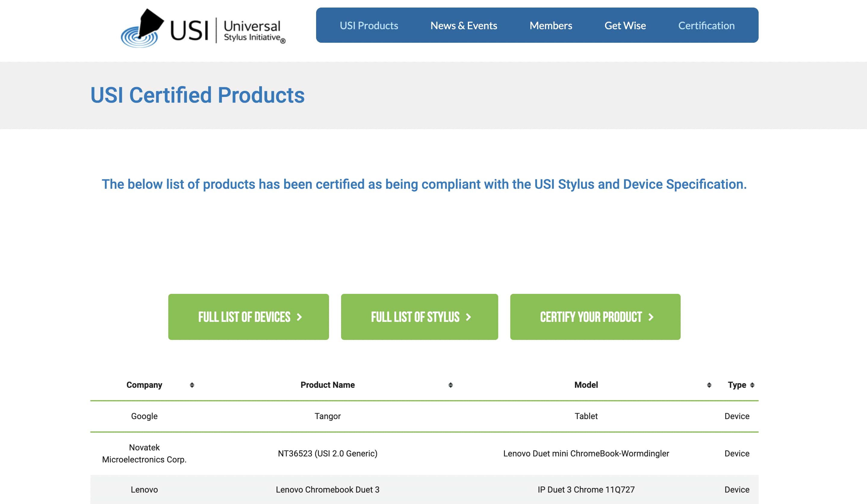The height and width of the screenshot is (504, 867).
Task: Select the Google Tangor table row
Action: [327, 416]
